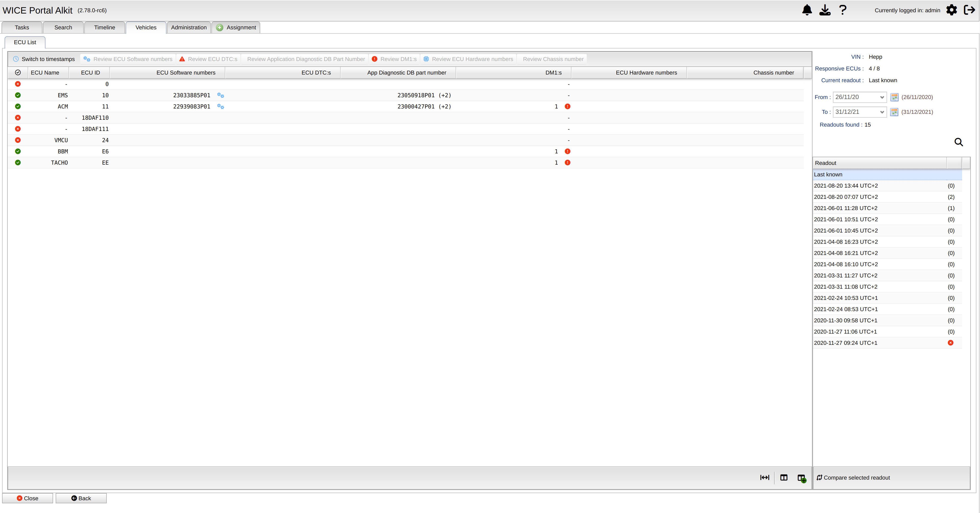Expand the To date dropdown
980x513 pixels.
pyautogui.click(x=881, y=112)
